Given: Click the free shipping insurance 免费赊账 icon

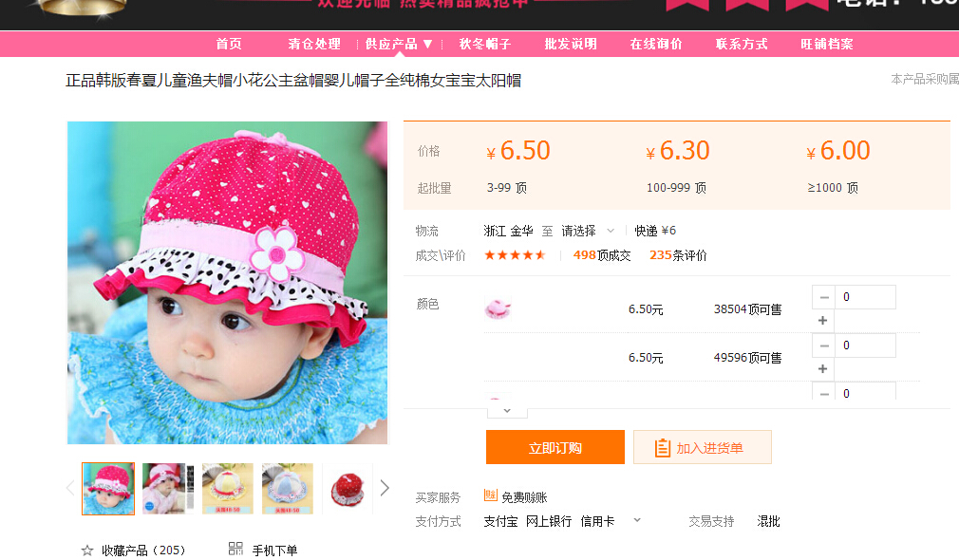Looking at the screenshot, I should coord(490,495).
